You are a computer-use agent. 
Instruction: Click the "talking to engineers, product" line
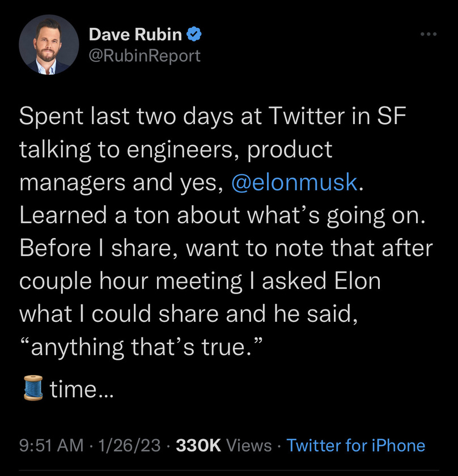click(176, 150)
